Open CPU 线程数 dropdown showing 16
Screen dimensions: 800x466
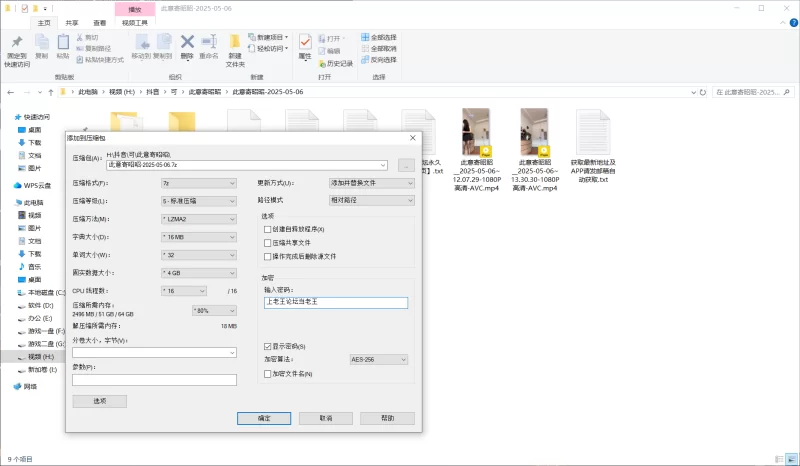click(184, 291)
